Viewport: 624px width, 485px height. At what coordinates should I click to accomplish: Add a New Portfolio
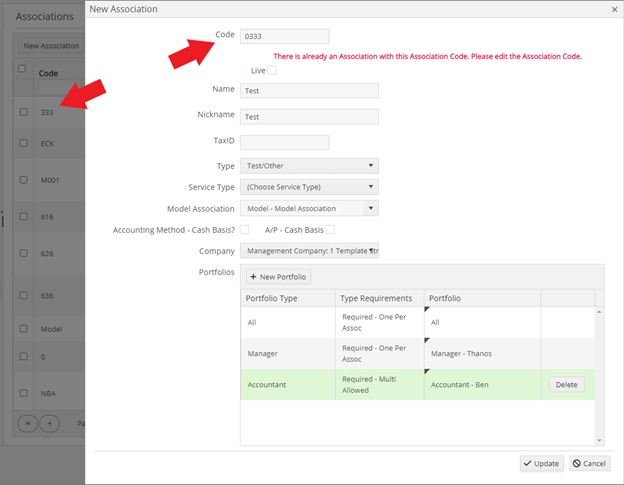(278, 277)
